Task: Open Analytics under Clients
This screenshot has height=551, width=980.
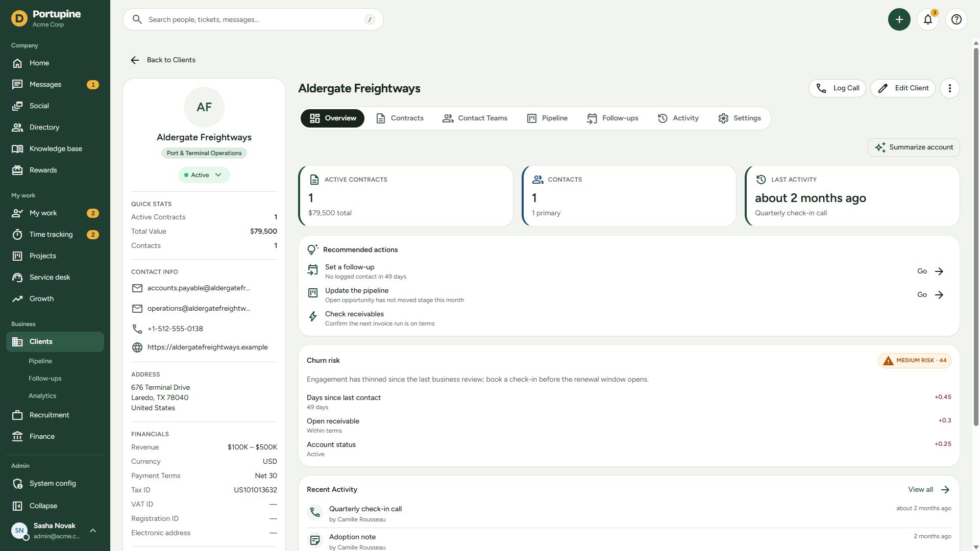Action: (42, 396)
